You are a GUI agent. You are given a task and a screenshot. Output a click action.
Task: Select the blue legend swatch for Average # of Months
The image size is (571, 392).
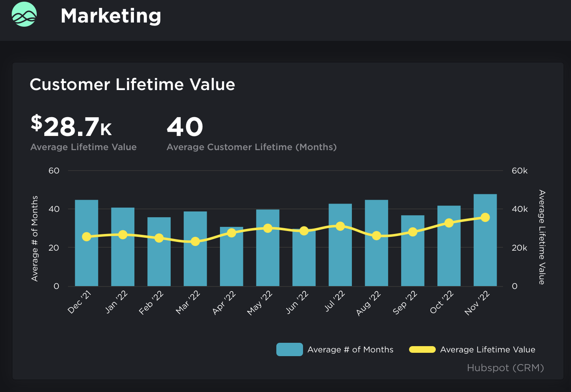(289, 349)
